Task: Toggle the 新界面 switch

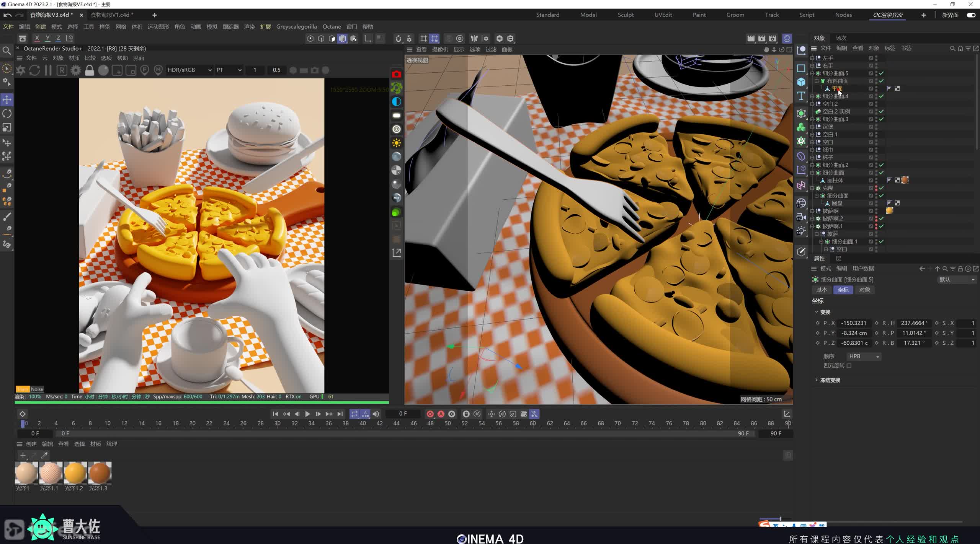Action: (971, 15)
